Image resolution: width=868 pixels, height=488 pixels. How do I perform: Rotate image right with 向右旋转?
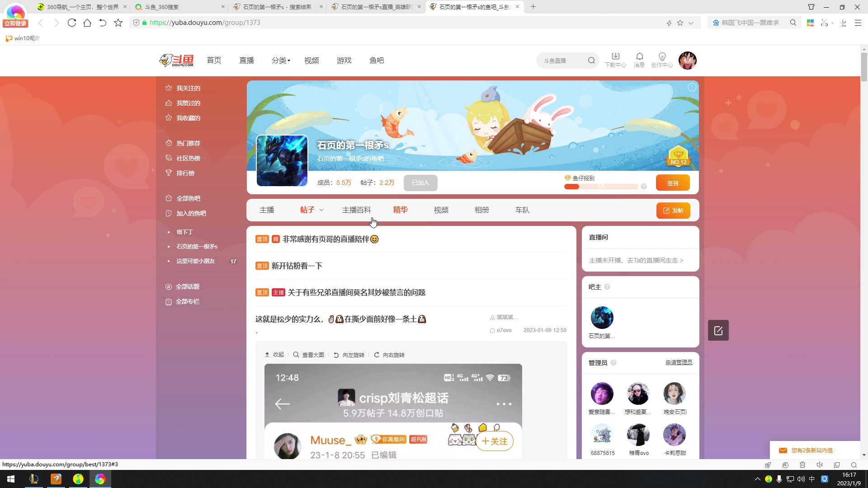(x=389, y=355)
